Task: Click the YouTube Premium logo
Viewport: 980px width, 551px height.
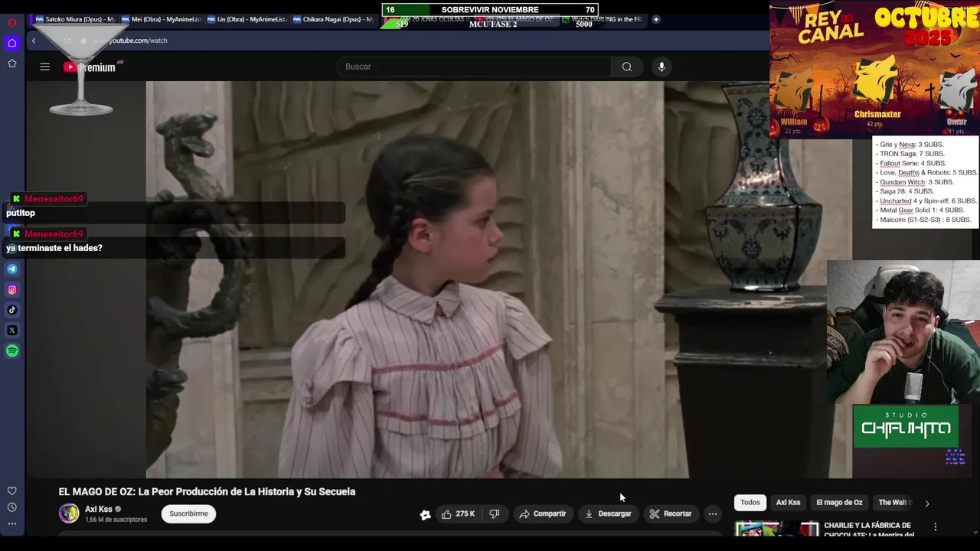Action: point(90,67)
